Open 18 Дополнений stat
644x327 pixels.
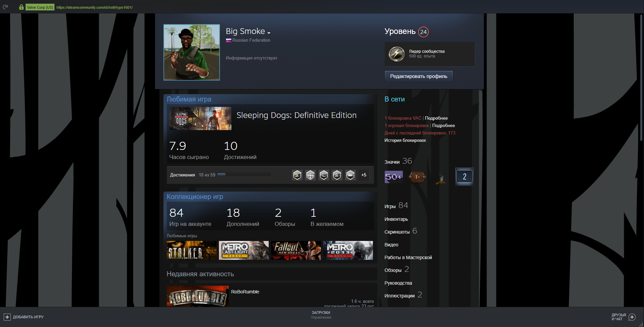(243, 217)
